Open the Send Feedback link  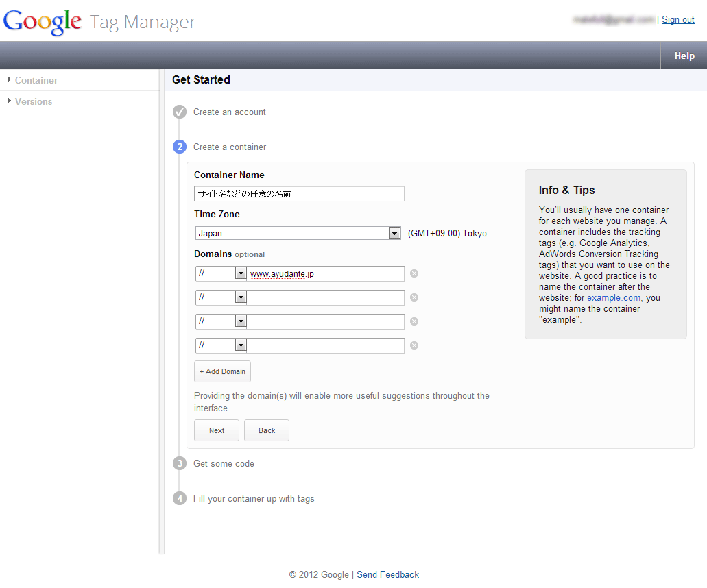[x=387, y=574]
